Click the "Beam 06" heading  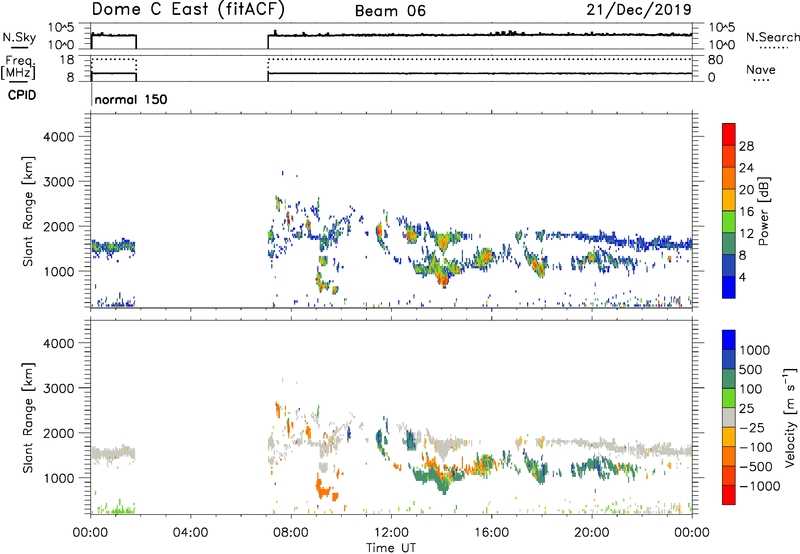click(390, 11)
